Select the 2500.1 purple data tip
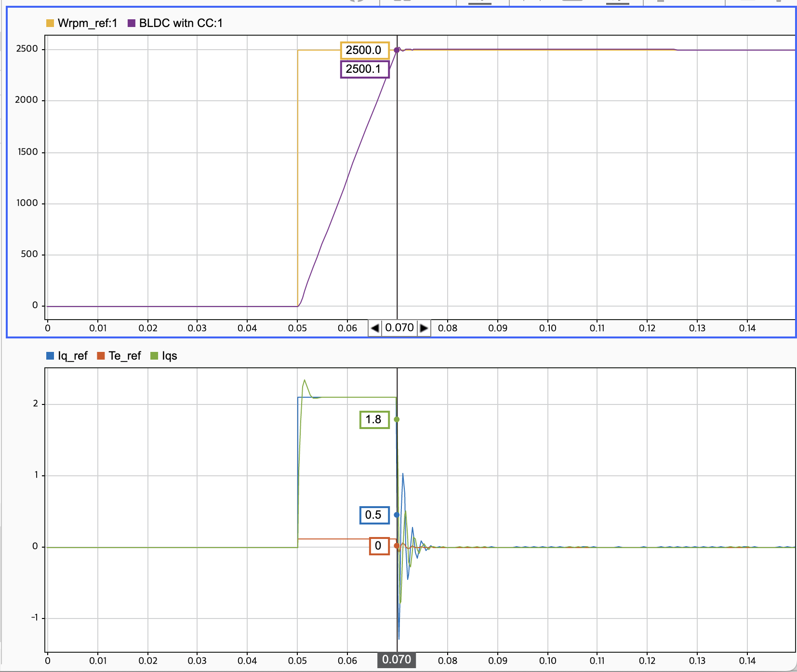This screenshot has width=797, height=672. point(365,69)
